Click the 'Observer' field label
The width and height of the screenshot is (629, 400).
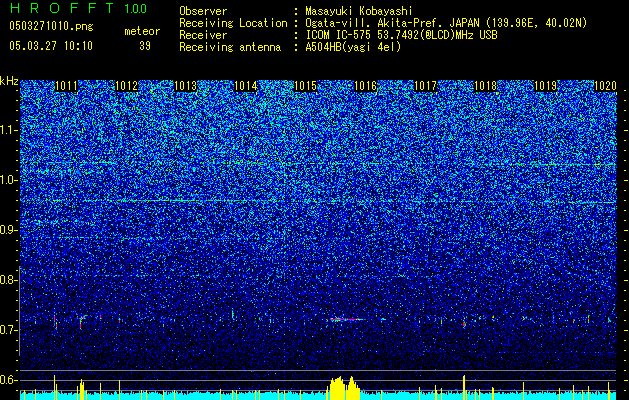203,11
